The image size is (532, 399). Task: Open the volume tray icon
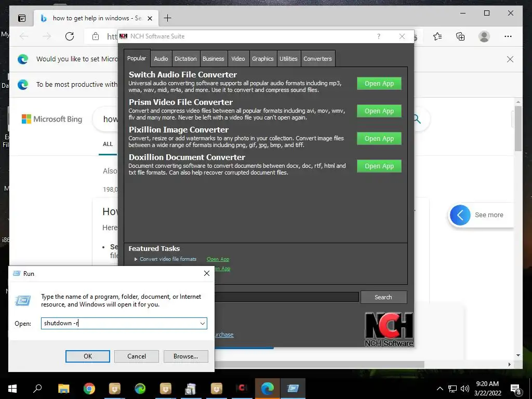(465, 389)
